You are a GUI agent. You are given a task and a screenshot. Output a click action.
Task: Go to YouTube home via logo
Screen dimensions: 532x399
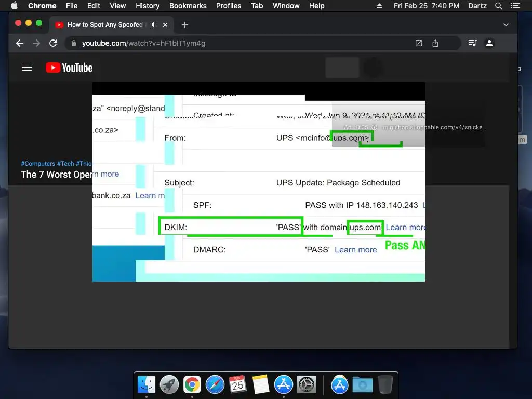coord(69,68)
